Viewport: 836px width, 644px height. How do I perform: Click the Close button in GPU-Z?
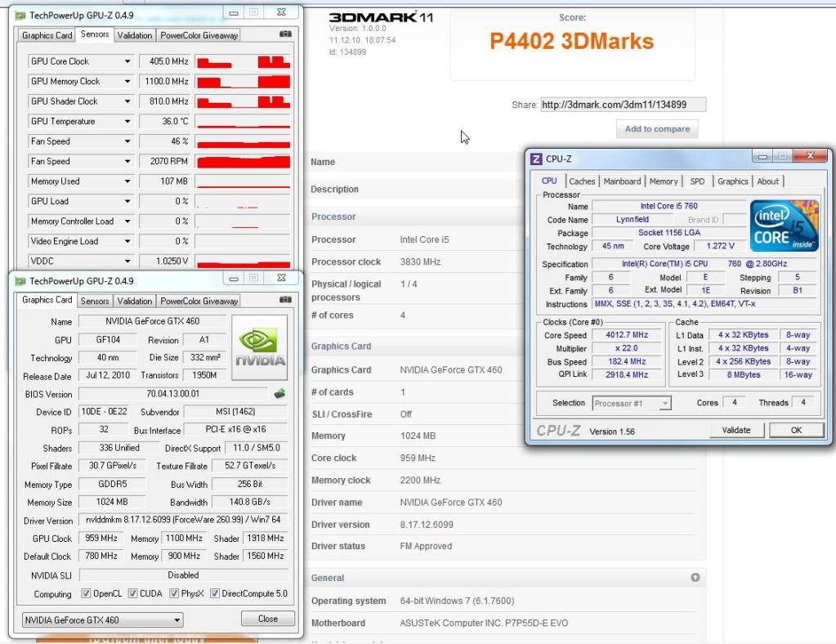point(268,619)
